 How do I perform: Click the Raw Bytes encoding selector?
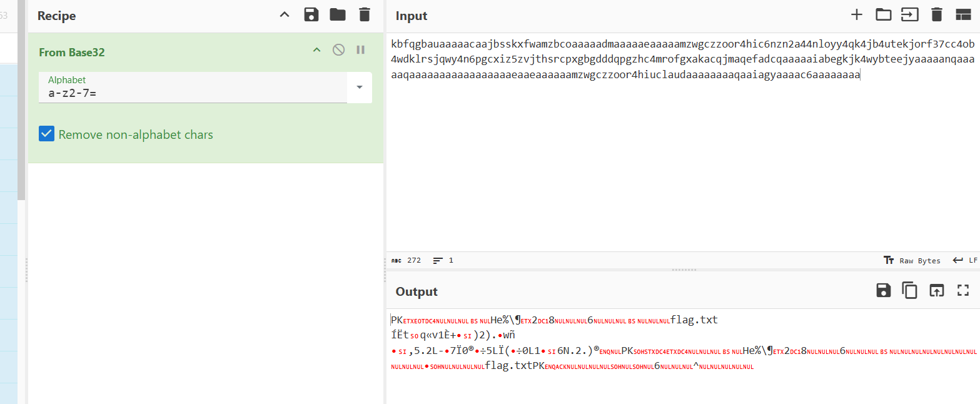coord(912,260)
